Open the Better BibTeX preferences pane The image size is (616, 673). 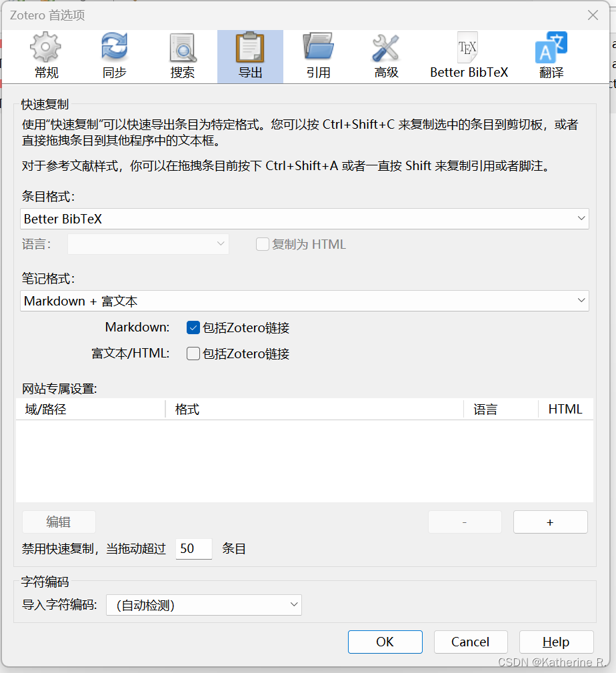pyautogui.click(x=469, y=56)
